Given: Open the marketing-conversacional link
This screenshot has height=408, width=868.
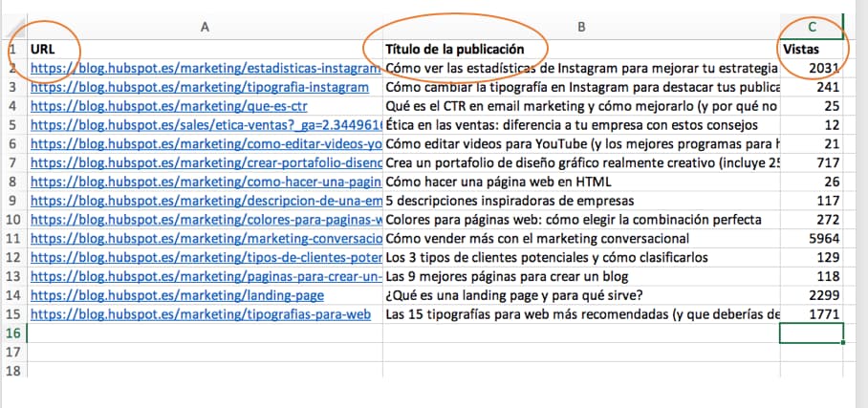Looking at the screenshot, I should click(206, 239).
